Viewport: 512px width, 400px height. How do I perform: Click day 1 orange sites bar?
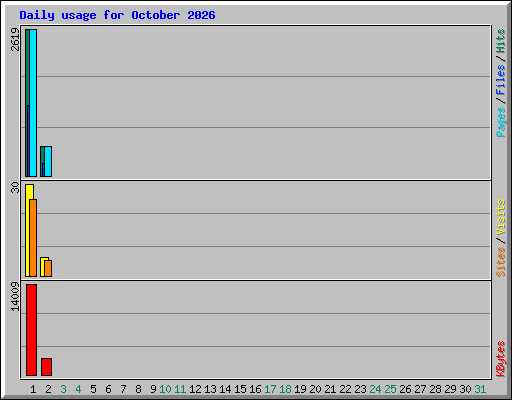33,238
